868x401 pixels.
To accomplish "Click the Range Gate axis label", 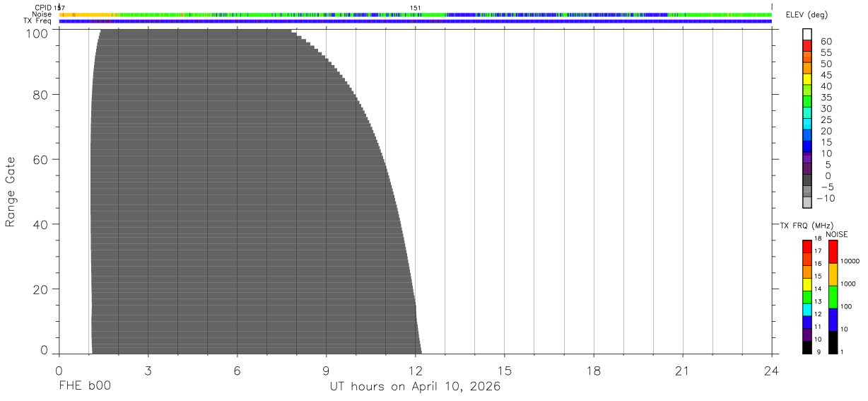I will tap(11, 192).
